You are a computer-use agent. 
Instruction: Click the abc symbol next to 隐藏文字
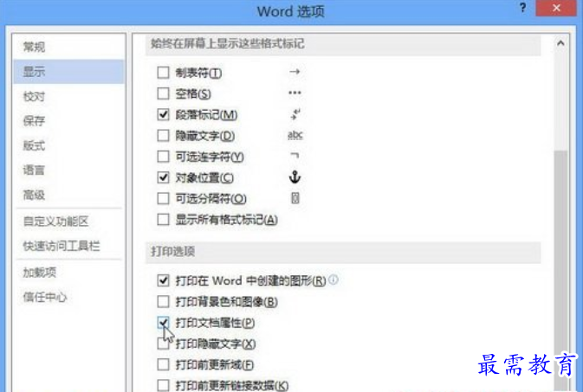click(295, 135)
